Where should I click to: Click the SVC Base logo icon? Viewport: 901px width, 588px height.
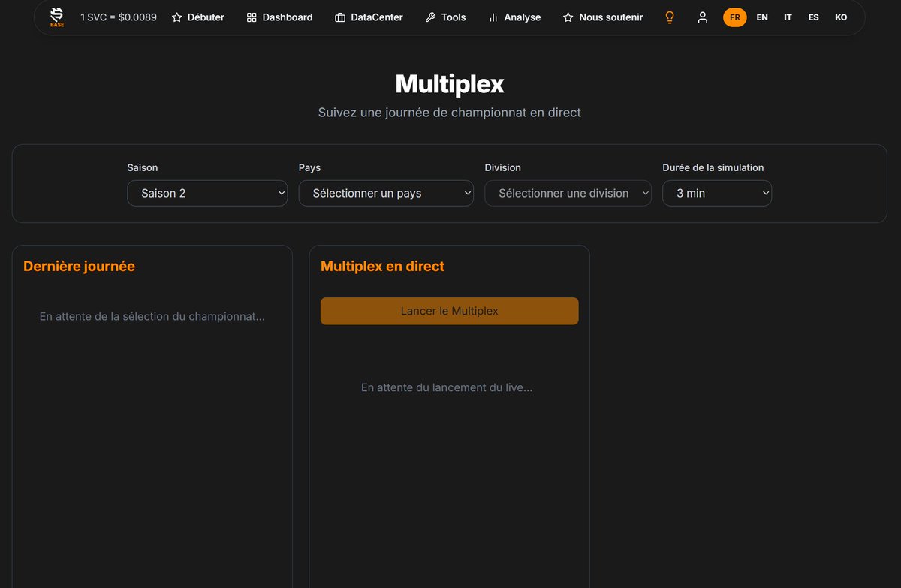click(57, 17)
